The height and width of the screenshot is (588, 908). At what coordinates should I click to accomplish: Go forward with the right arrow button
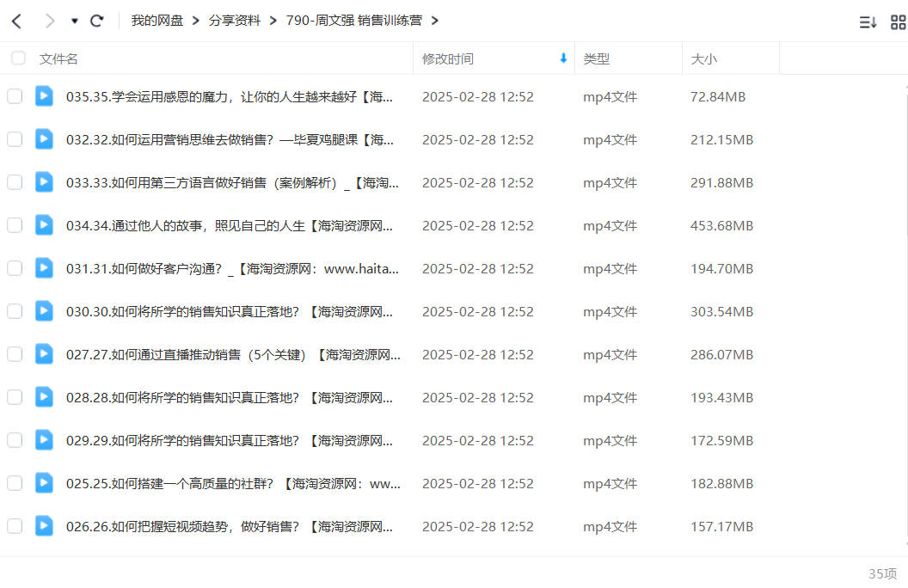[x=50, y=21]
